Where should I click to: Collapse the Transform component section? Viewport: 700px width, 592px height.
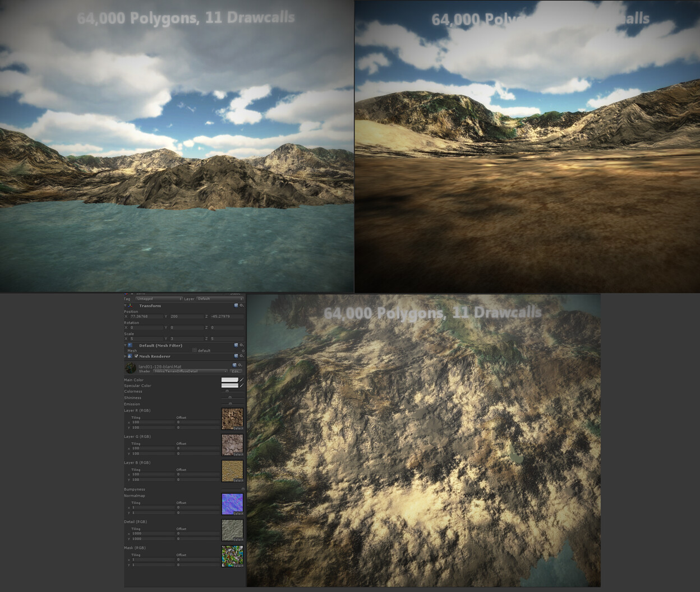(x=125, y=306)
